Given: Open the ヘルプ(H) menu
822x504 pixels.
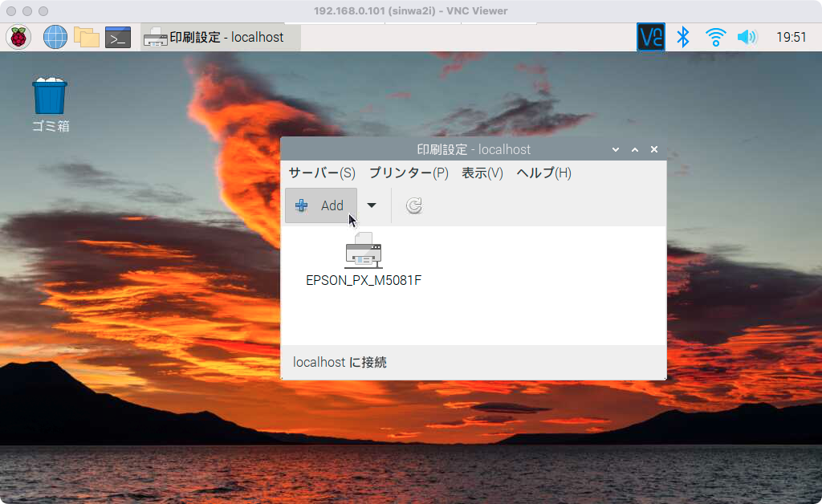Looking at the screenshot, I should [x=543, y=173].
